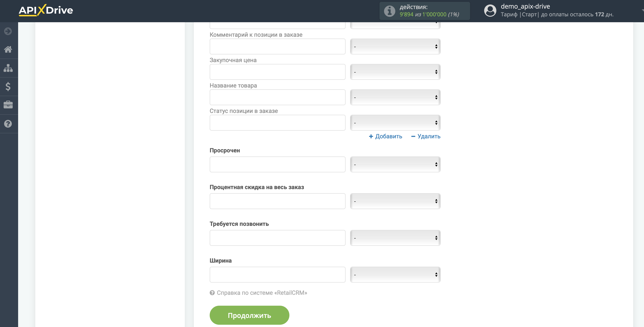Image resolution: width=644 pixels, height=327 pixels.
Task: Click help icon next to RetailCRM reference
Action: [212, 293]
